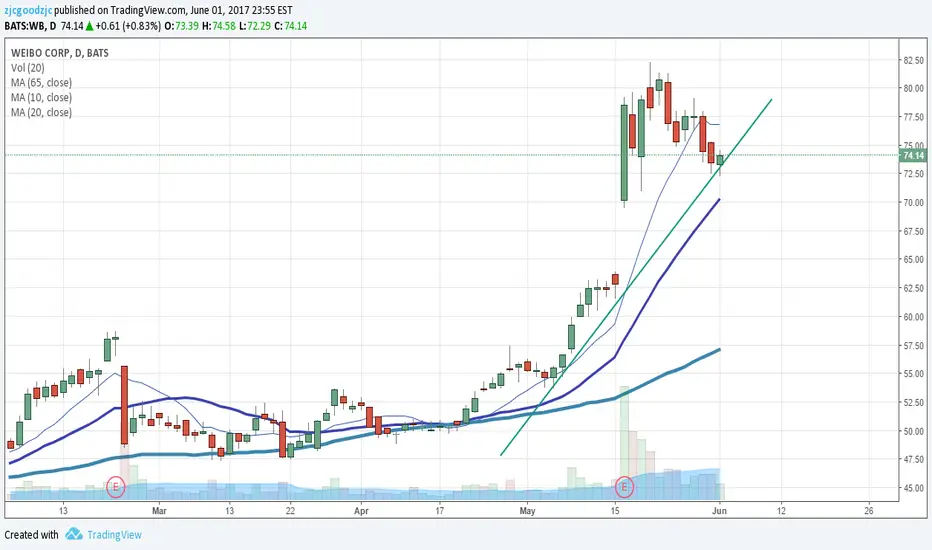Viewport: 932px width, 550px height.
Task: Click the May earnings E marker
Action: coord(624,488)
